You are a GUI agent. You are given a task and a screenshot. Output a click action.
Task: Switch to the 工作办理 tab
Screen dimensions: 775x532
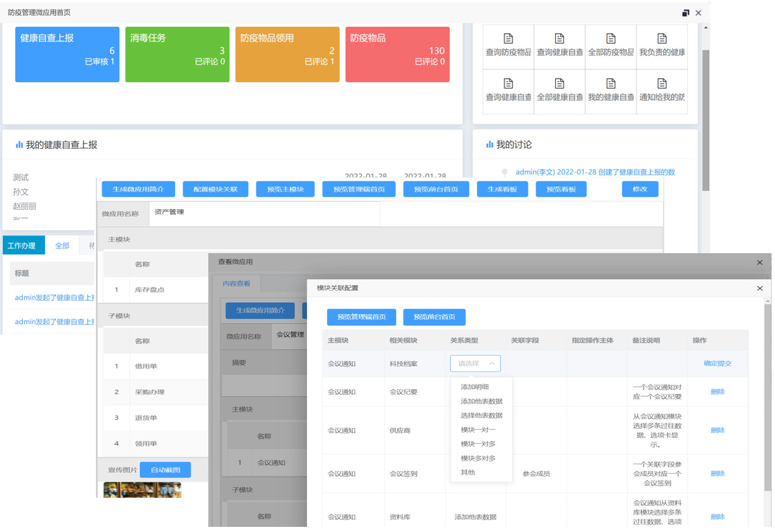pyautogui.click(x=22, y=246)
